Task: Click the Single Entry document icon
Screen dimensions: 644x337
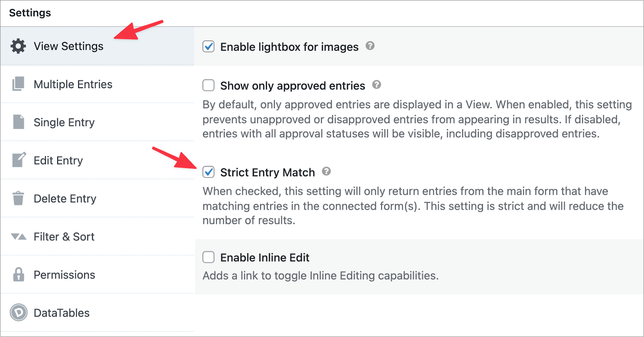Action: pos(18,122)
